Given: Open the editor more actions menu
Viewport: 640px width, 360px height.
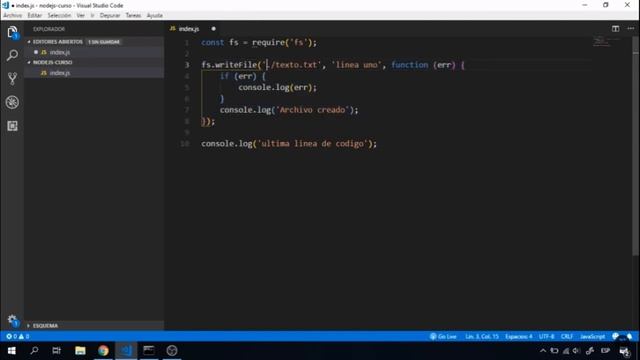Looking at the screenshot, I should click(x=631, y=29).
